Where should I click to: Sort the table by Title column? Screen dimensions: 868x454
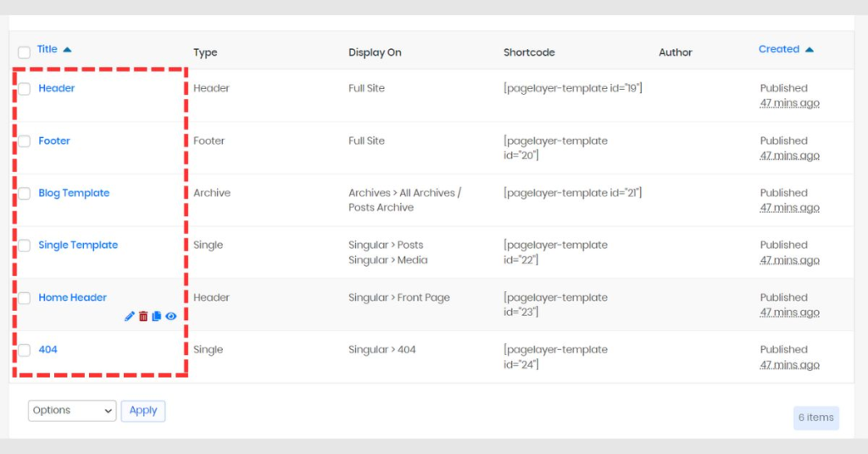pyautogui.click(x=47, y=49)
